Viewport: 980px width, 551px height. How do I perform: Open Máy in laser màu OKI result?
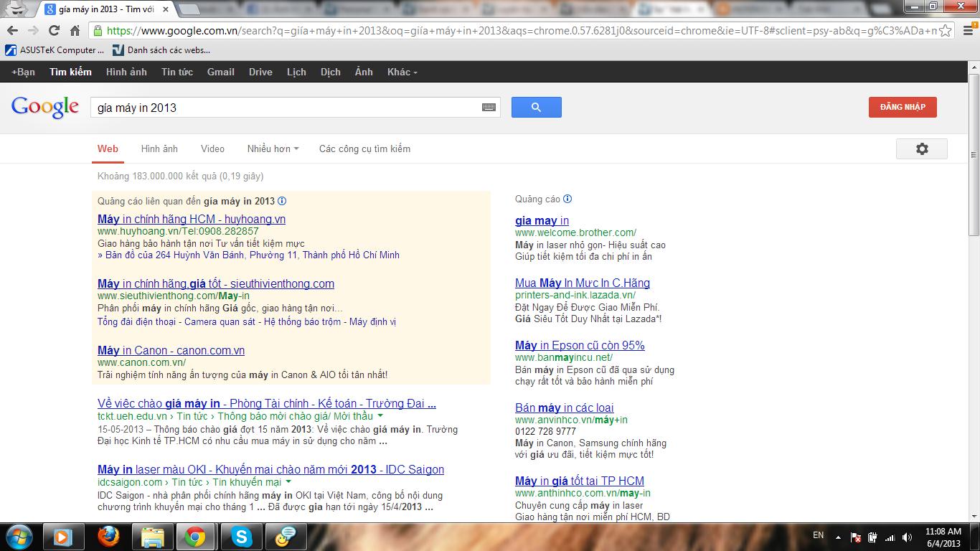tap(270, 470)
